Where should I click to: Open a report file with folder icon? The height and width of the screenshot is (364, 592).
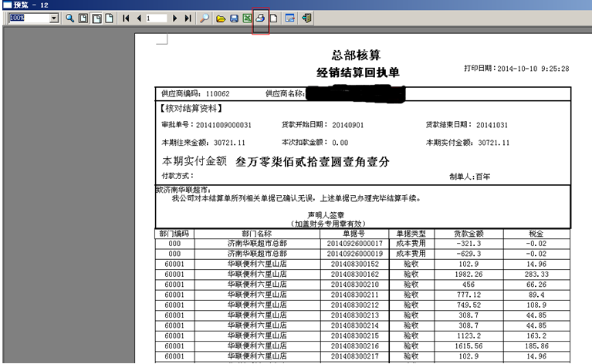[x=221, y=19]
